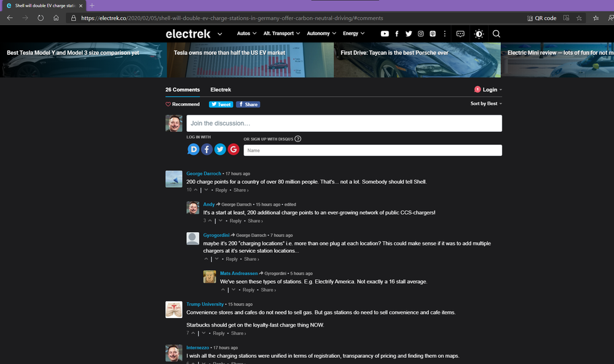Share Trump University's comment
614x364 pixels.
(238, 333)
